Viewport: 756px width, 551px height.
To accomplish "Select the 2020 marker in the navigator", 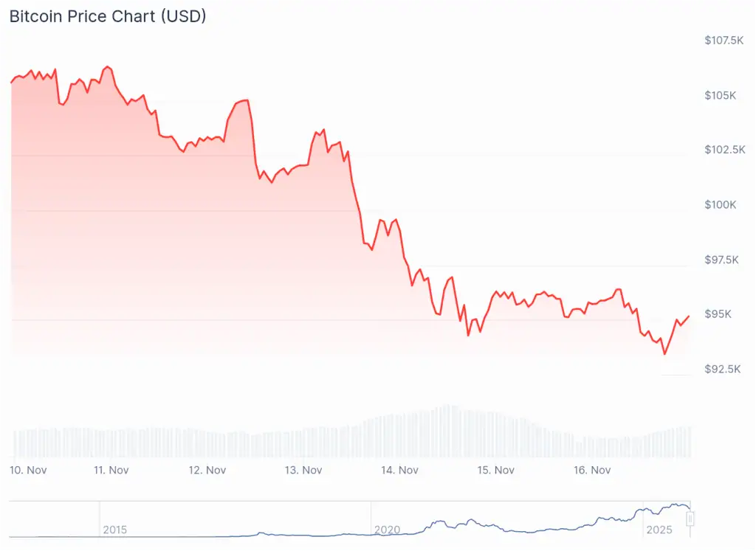I will (387, 530).
